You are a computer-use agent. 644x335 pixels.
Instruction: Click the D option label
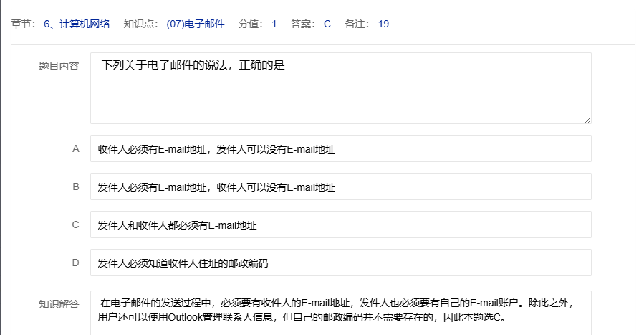pos(75,263)
